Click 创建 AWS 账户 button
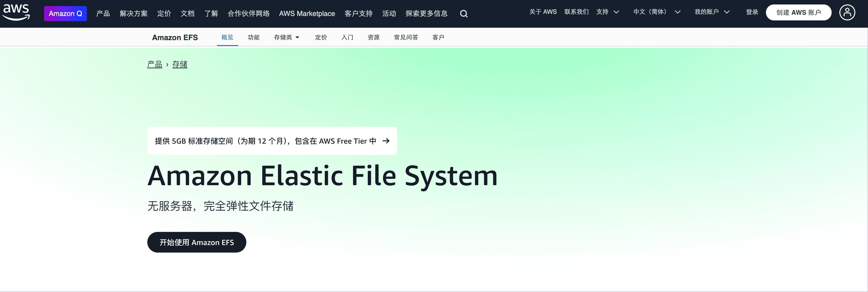The height and width of the screenshot is (292, 868). [x=798, y=12]
